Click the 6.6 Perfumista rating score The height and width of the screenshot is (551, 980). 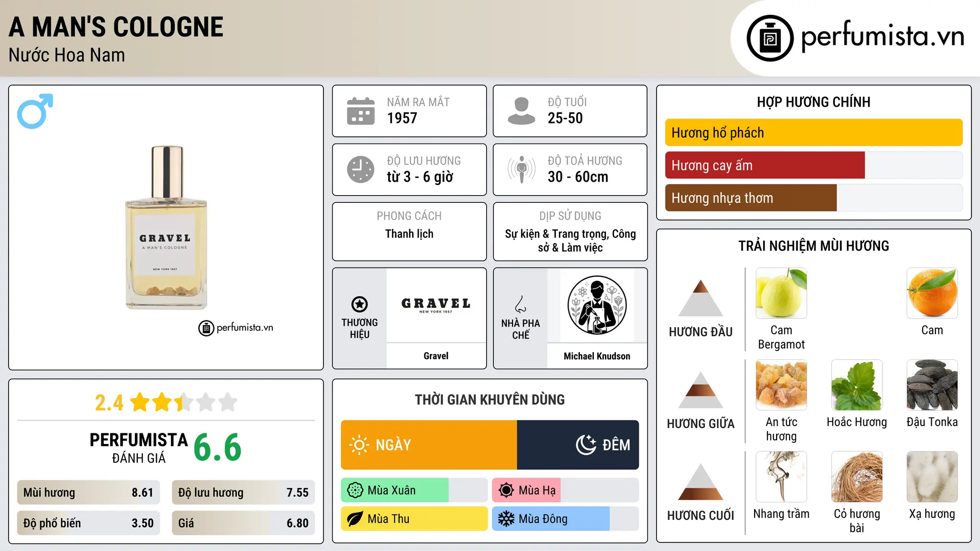218,447
